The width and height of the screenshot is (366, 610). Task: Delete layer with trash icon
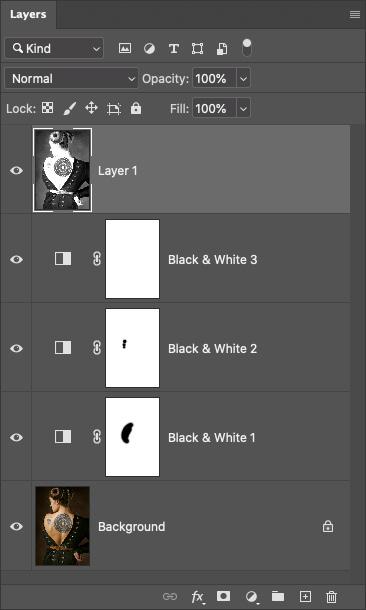pyautogui.click(x=331, y=596)
